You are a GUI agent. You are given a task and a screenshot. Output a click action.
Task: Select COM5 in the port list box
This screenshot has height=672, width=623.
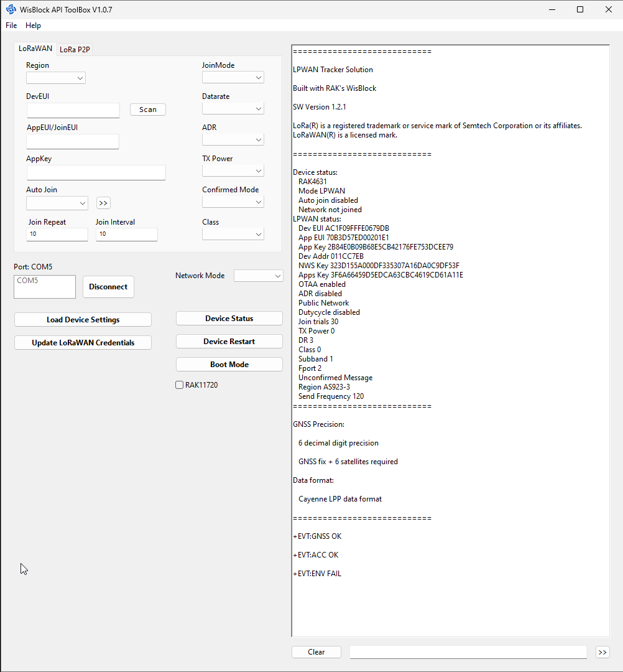pos(28,281)
